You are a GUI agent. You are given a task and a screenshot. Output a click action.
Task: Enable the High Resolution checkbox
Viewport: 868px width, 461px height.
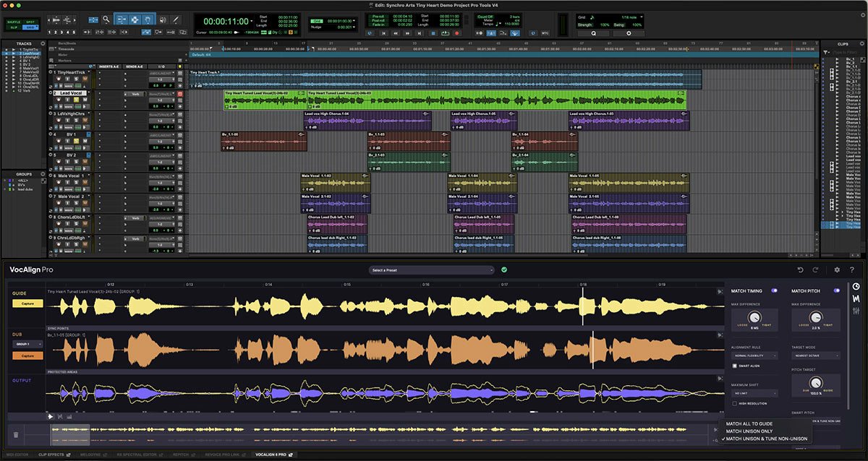[x=734, y=404]
